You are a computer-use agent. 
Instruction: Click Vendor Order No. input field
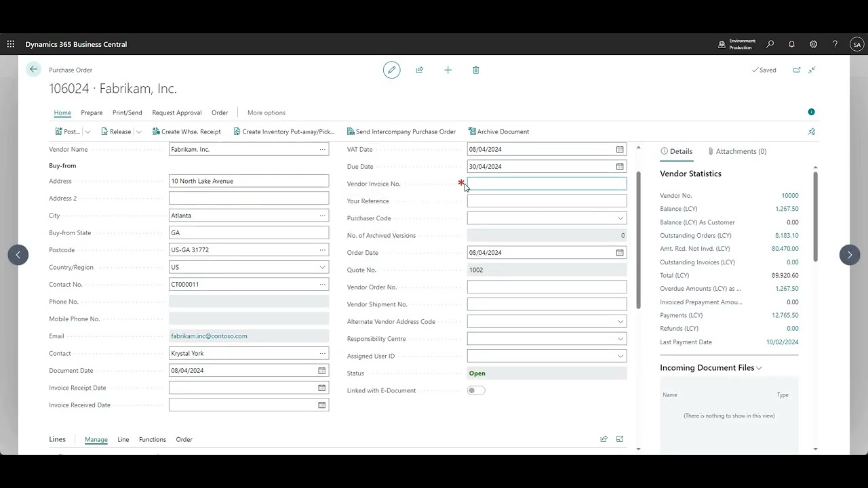tap(547, 287)
